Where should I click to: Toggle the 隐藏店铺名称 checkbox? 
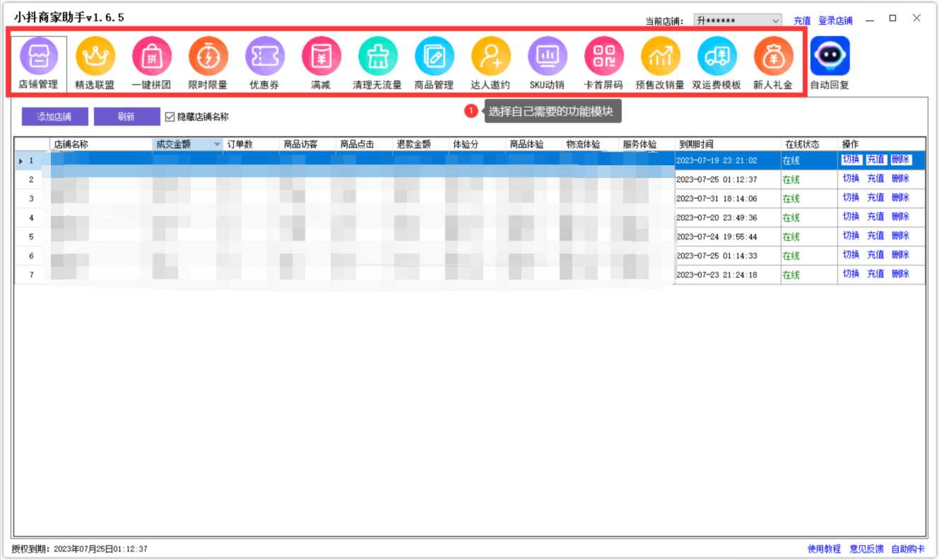[170, 117]
